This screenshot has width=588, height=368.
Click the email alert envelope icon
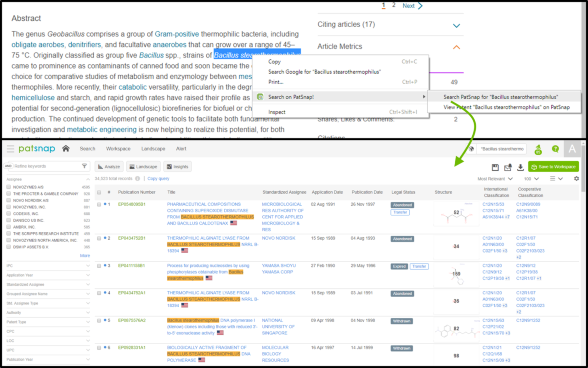coord(508,167)
